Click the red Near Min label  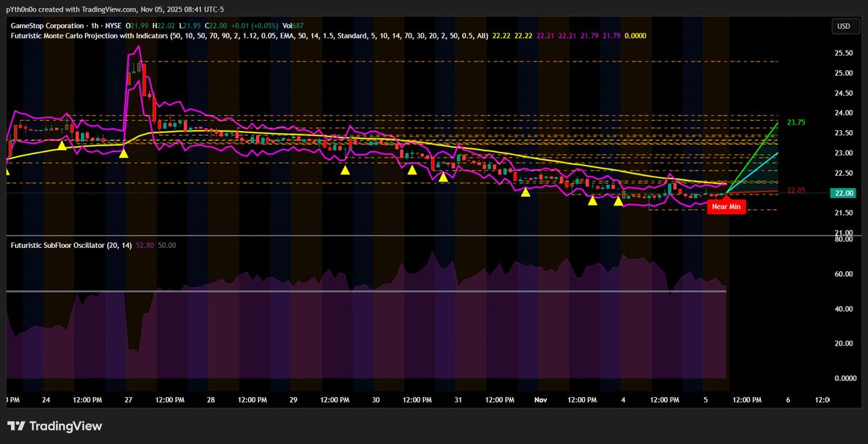(x=726, y=207)
